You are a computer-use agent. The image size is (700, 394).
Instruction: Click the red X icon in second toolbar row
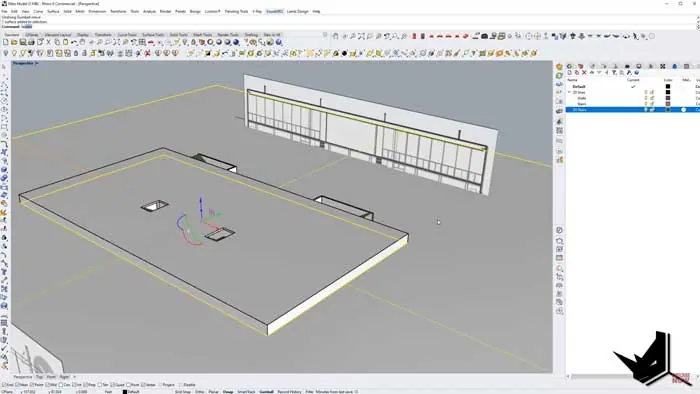click(147, 53)
